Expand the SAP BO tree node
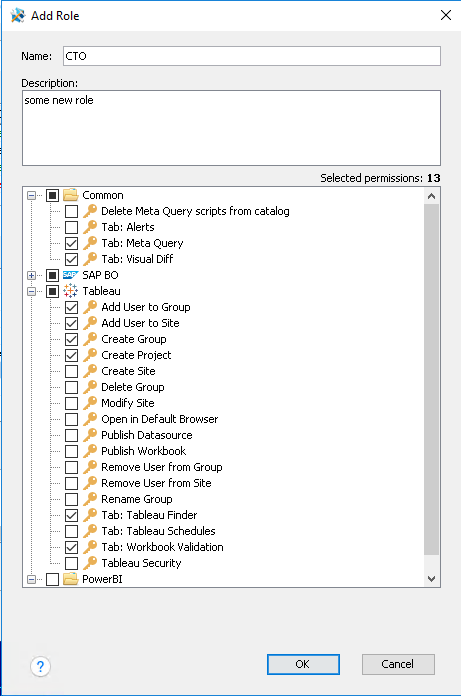Viewport: 461px width, 696px height. pos(32,275)
